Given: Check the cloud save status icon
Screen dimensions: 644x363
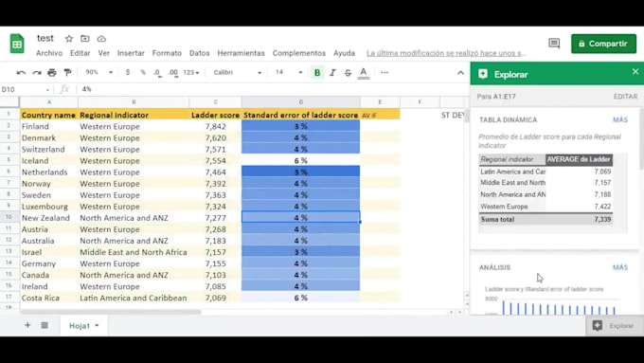Looking at the screenshot, I should 101,39.
